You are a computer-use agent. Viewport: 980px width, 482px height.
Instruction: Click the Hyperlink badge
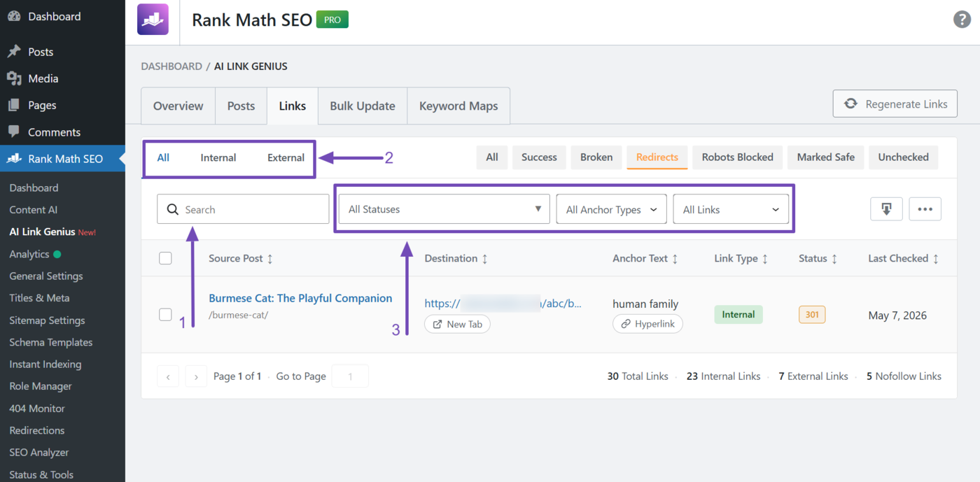647,324
